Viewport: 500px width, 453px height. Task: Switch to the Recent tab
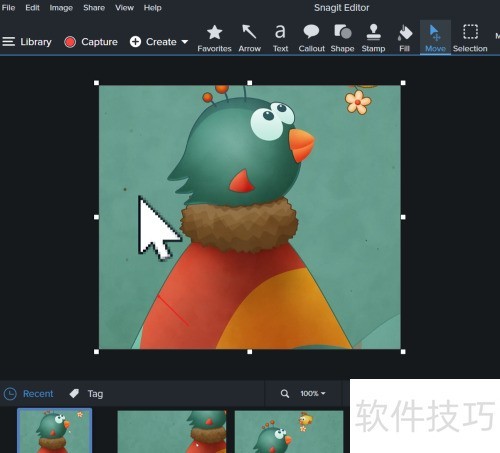[29, 394]
